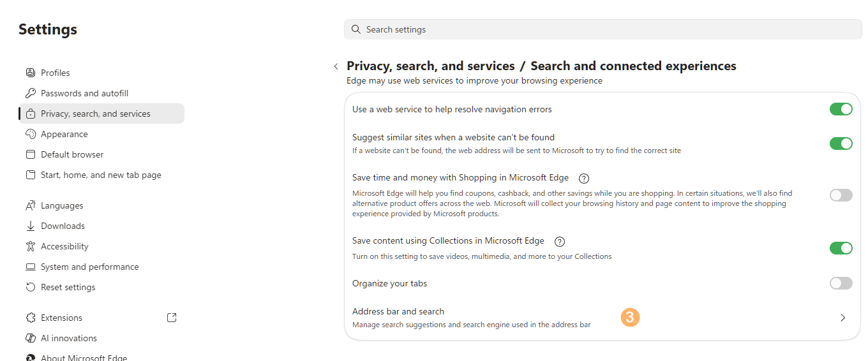Open Passwords and autofill settings
The width and height of the screenshot is (868, 361).
coord(101,93)
